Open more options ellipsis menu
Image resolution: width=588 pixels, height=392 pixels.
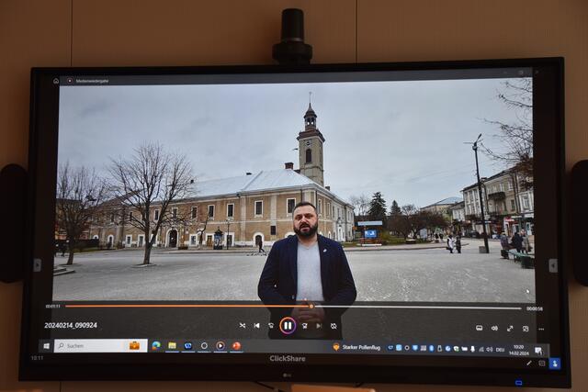(541, 329)
